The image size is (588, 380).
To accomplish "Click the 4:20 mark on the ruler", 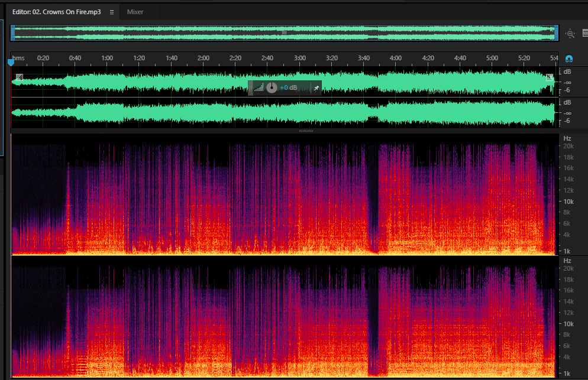I will pyautogui.click(x=428, y=58).
